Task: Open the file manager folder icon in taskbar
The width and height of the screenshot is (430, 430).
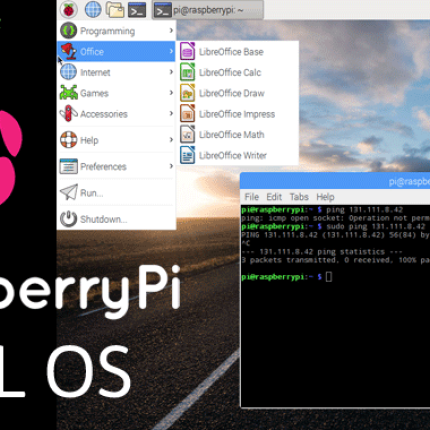Action: point(115,10)
